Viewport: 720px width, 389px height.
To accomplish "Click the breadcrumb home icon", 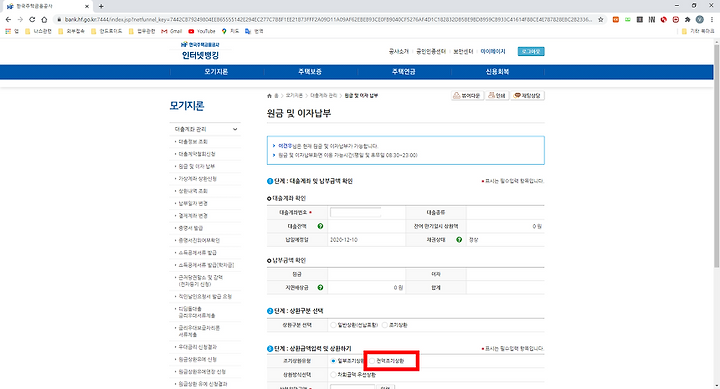I will tap(270, 96).
